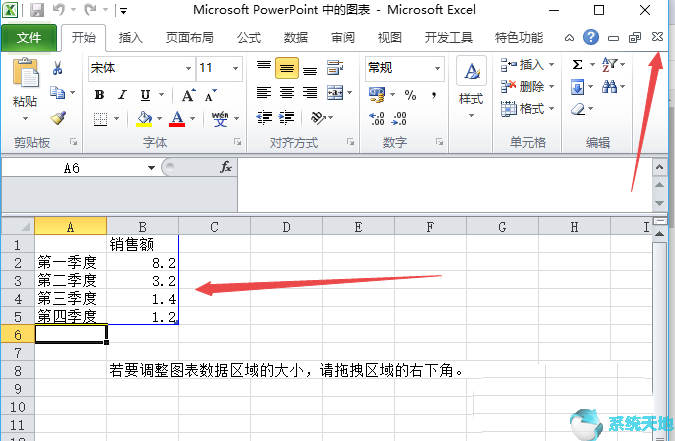Viewport: 675px width, 441px height.
Task: Apply red font color
Action: tap(177, 118)
